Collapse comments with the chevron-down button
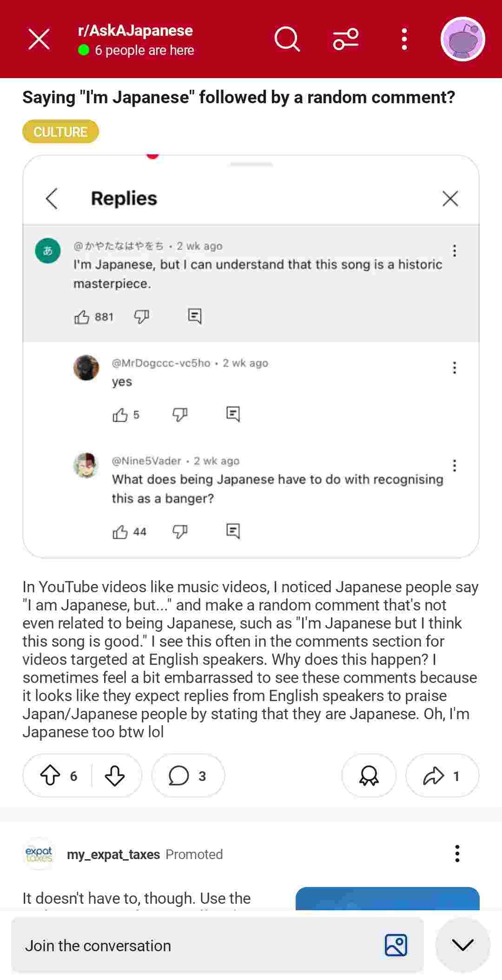The width and height of the screenshot is (502, 980). (x=462, y=945)
